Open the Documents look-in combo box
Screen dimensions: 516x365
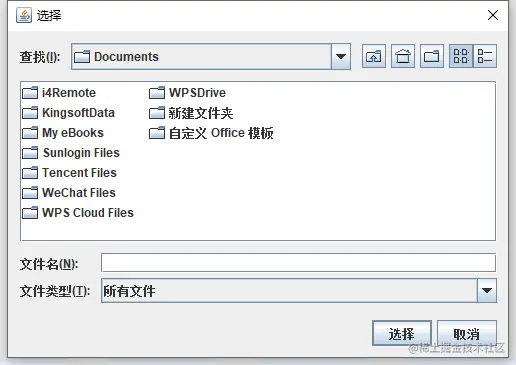point(211,56)
